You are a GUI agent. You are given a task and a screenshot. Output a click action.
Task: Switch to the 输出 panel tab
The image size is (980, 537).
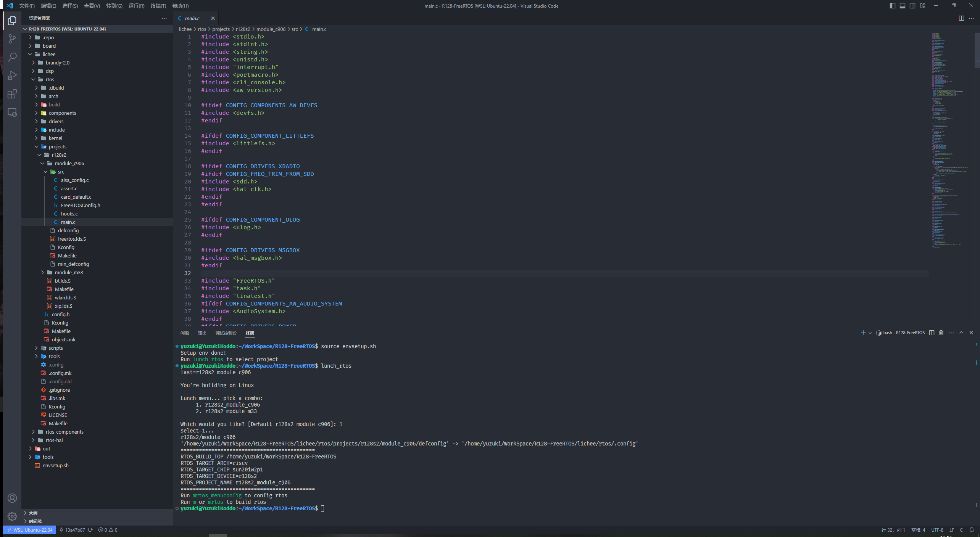[x=202, y=333]
